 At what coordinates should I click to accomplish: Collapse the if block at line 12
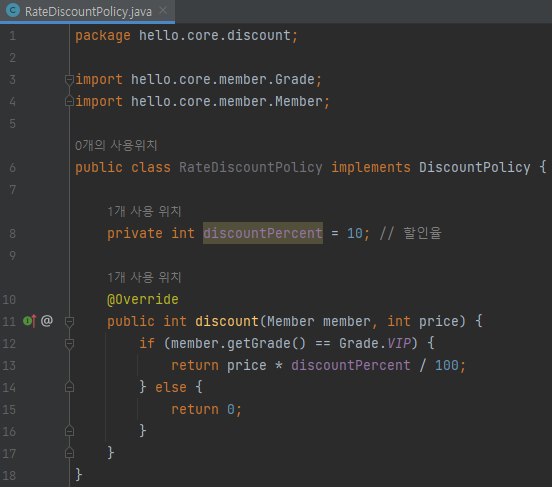pyautogui.click(x=69, y=343)
